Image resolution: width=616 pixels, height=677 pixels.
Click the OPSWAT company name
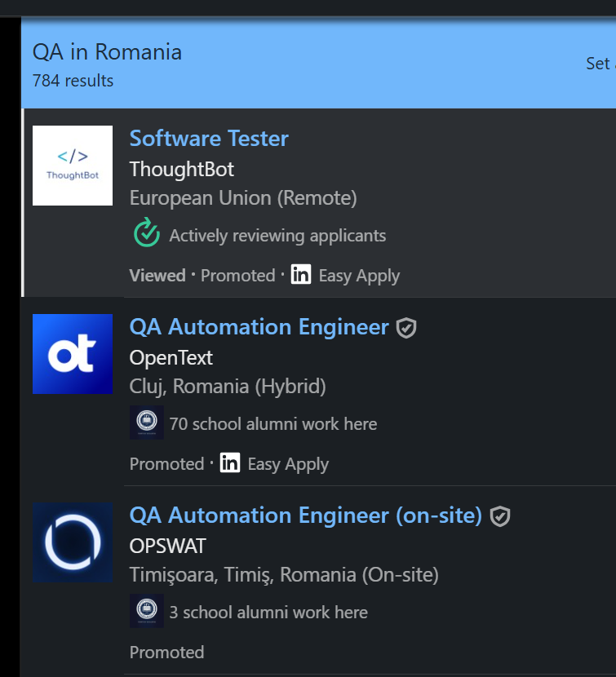point(167,546)
